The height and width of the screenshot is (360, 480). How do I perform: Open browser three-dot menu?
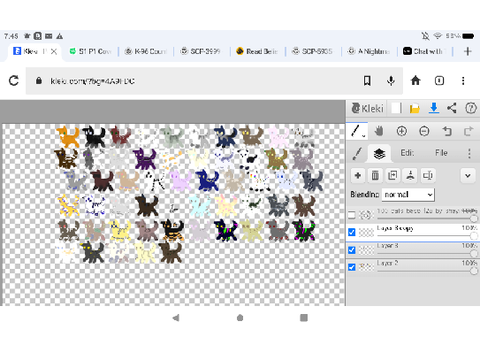point(463,81)
